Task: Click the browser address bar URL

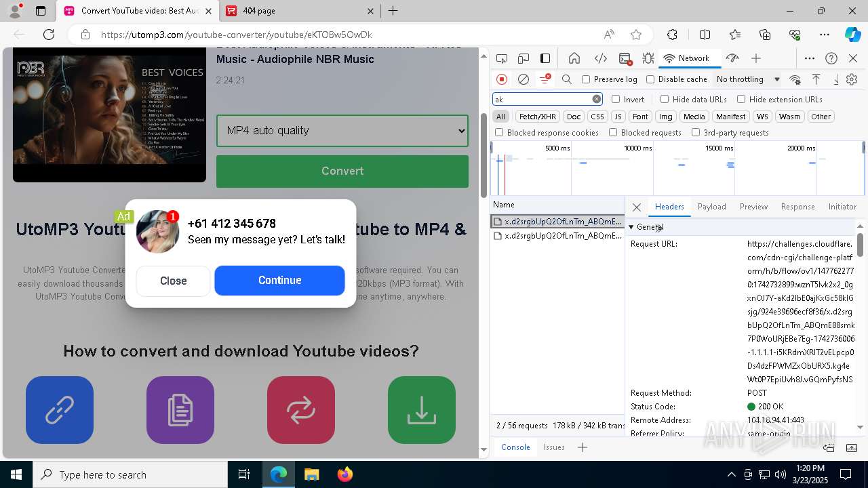Action: click(x=236, y=35)
